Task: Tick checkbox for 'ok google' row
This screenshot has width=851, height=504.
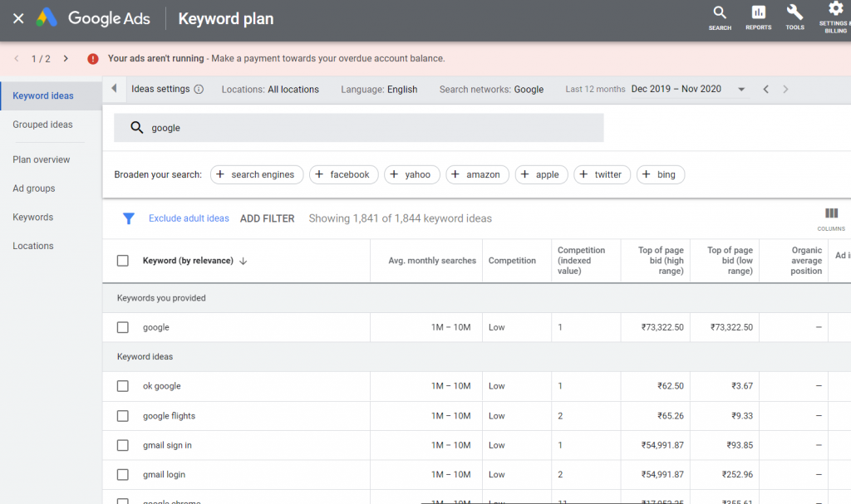Action: click(x=123, y=386)
